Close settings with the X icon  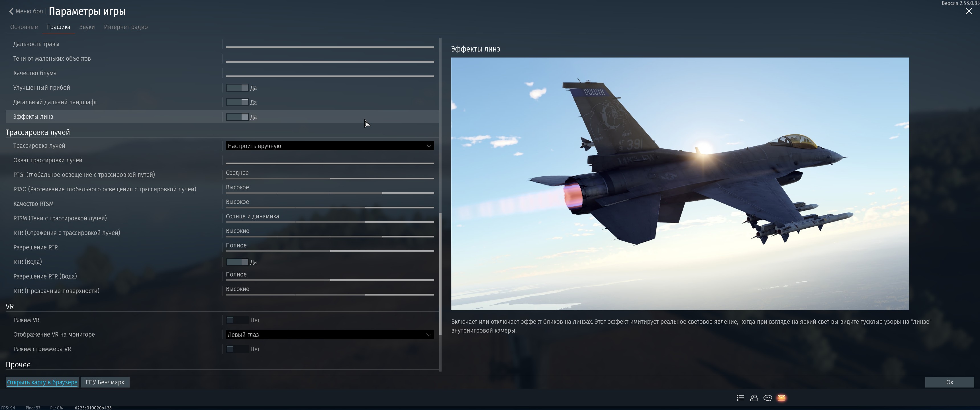tap(969, 11)
